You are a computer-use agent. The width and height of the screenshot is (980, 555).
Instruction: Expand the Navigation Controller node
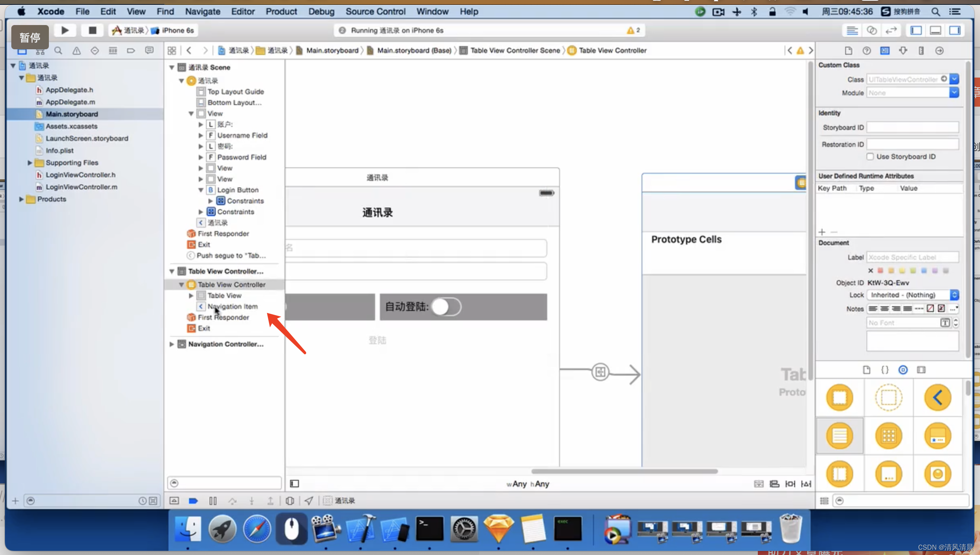171,344
